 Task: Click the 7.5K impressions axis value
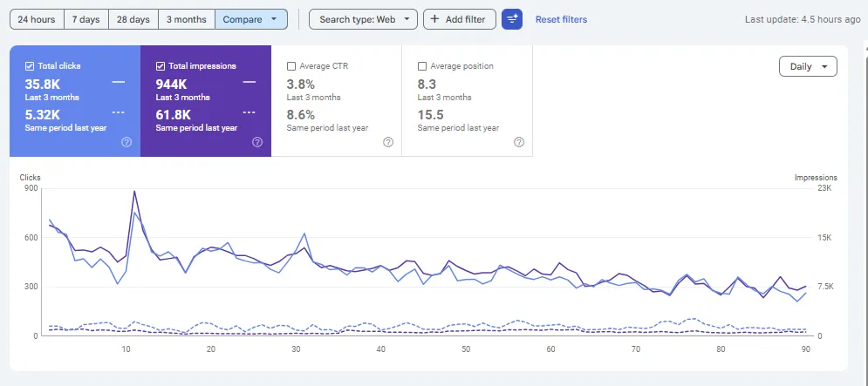825,287
